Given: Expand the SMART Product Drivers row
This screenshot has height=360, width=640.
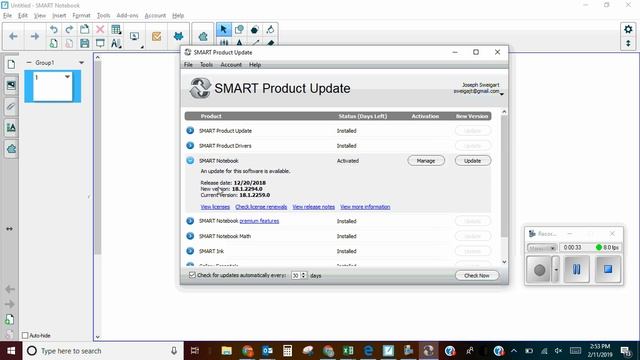Looking at the screenshot, I should coord(190,146).
